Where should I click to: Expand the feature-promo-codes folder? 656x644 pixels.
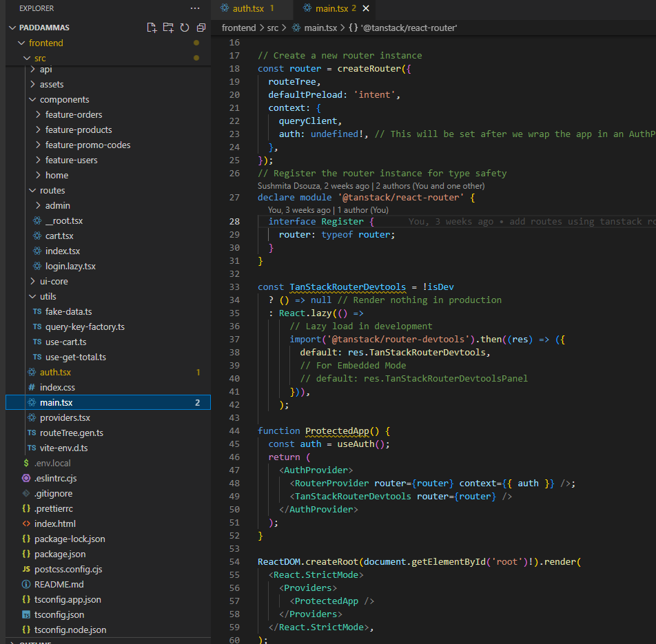(x=38, y=145)
